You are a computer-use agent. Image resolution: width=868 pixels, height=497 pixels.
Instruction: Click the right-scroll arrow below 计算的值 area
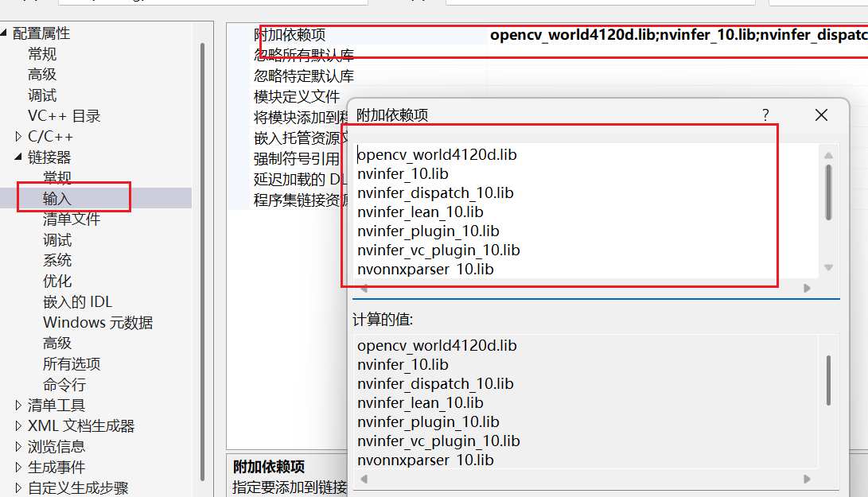806,479
